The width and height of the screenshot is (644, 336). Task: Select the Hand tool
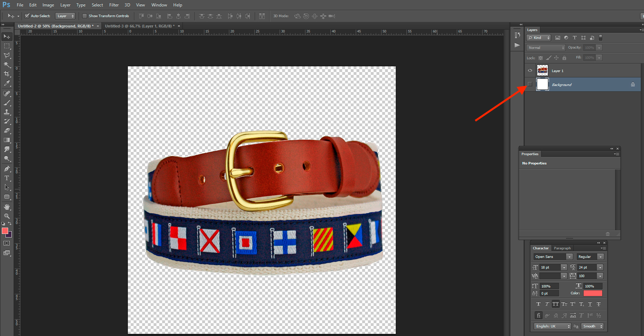pyautogui.click(x=7, y=207)
